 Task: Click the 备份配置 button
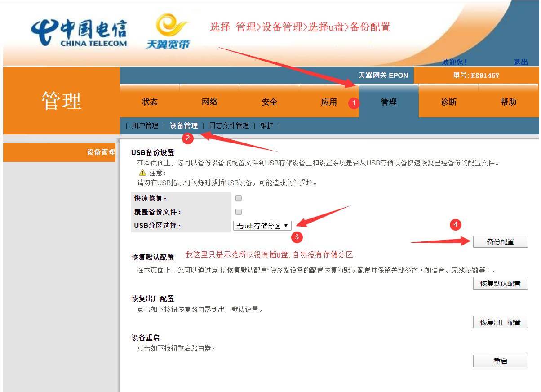500,241
